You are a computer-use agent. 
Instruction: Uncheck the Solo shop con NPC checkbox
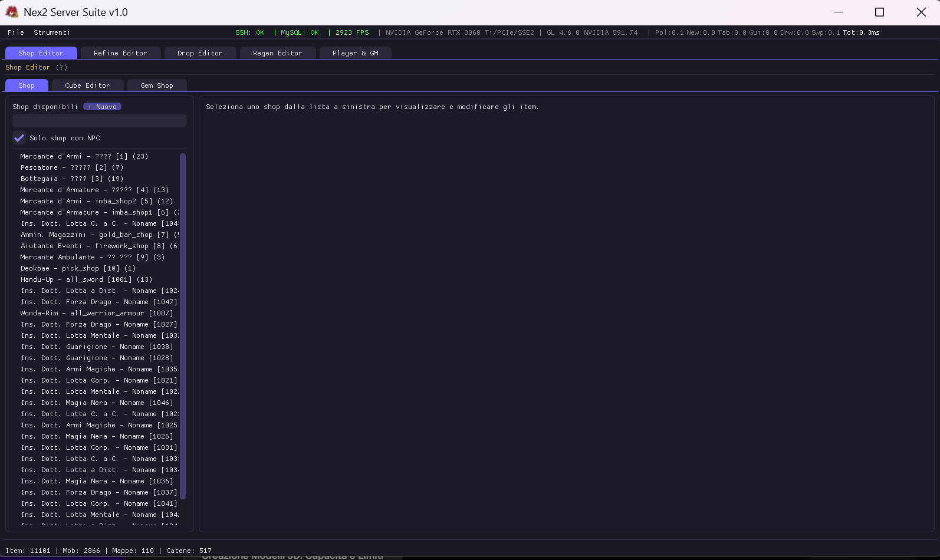(x=19, y=138)
